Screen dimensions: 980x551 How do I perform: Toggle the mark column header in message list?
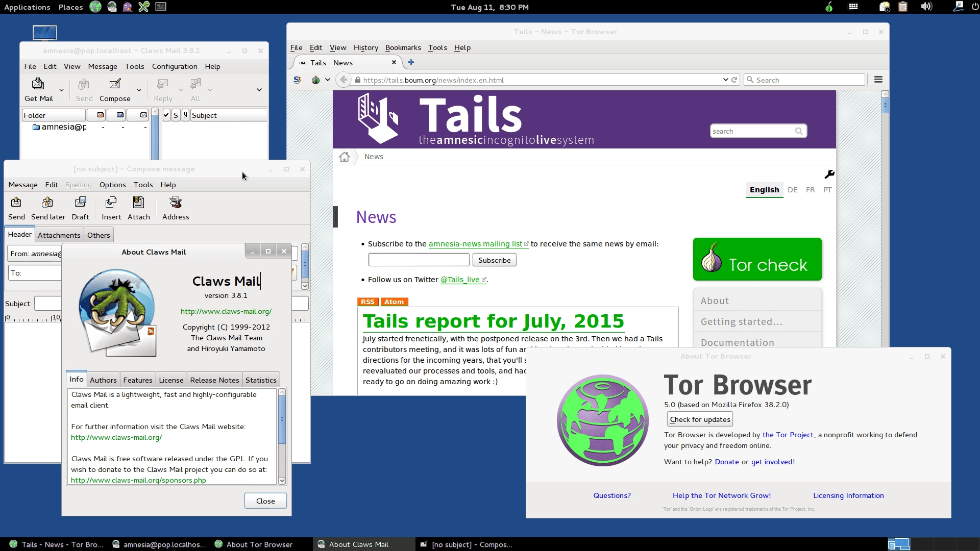coord(166,115)
